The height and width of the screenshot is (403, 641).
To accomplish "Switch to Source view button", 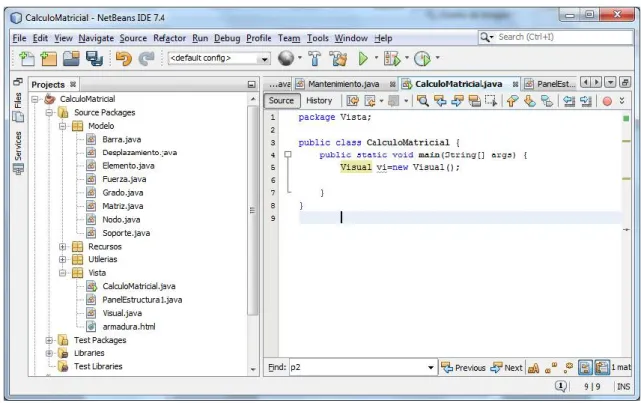I will tap(281, 101).
